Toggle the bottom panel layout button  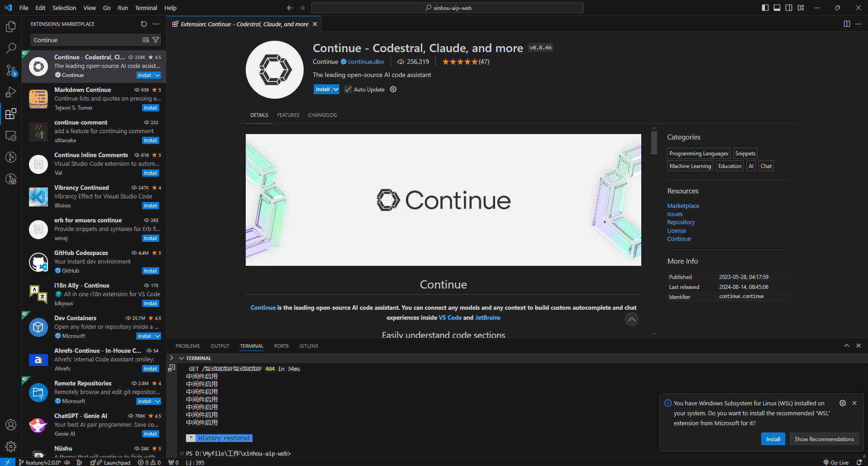coord(777,8)
